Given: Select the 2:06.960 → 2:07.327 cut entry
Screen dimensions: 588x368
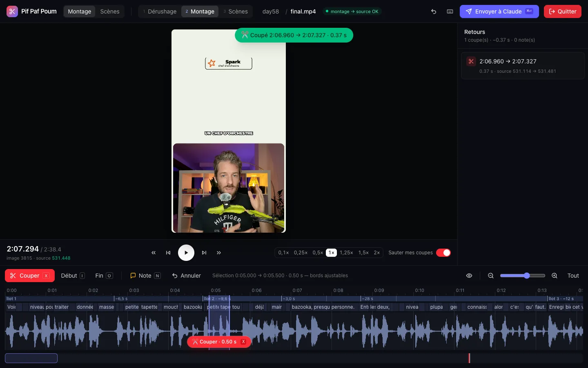Looking at the screenshot, I should (523, 65).
